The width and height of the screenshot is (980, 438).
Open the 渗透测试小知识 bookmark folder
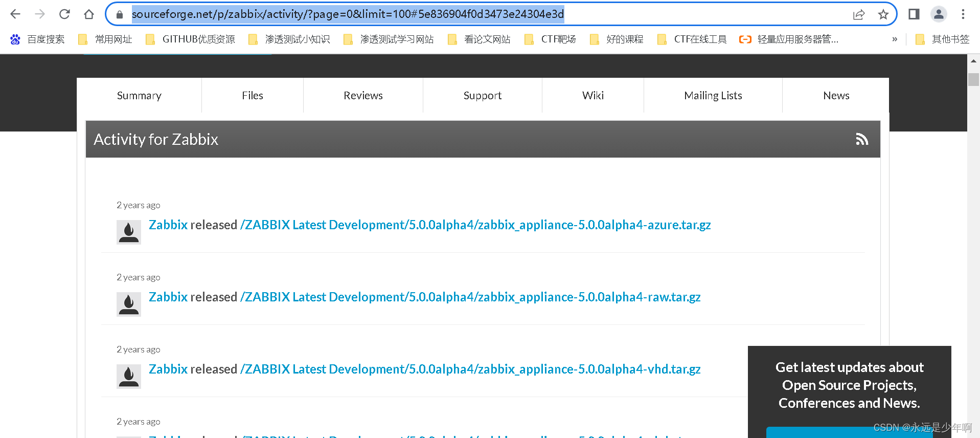click(289, 39)
